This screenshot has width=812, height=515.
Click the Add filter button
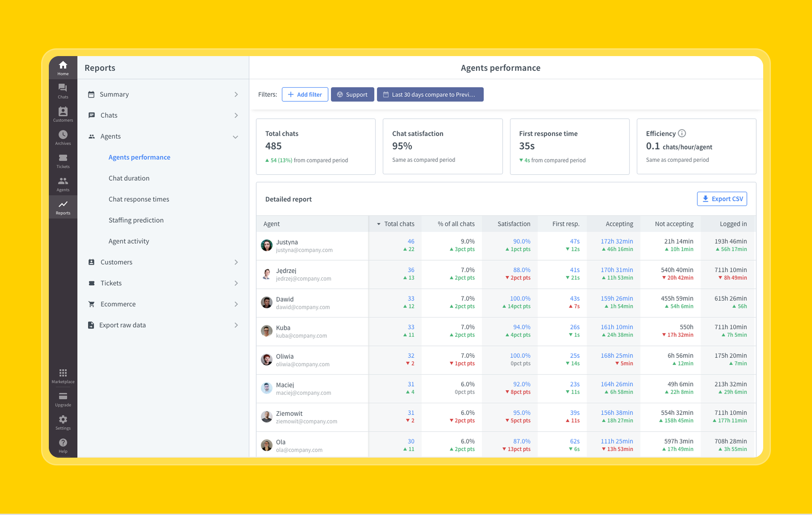click(305, 95)
